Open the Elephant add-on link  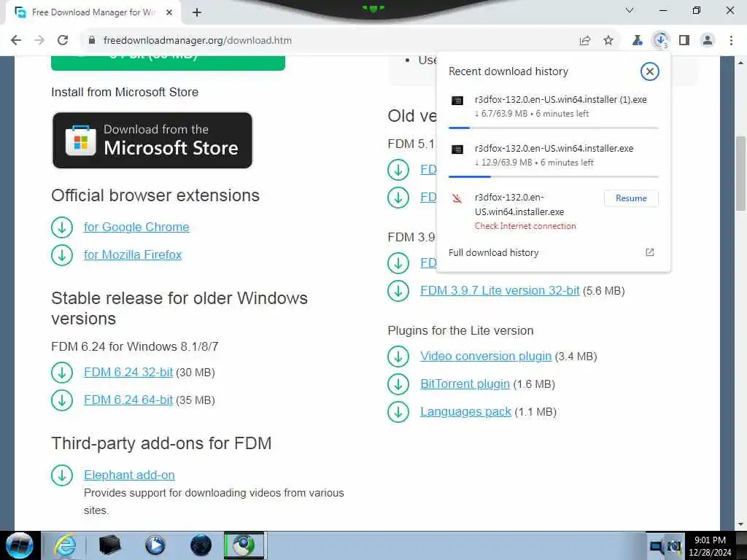tap(129, 475)
